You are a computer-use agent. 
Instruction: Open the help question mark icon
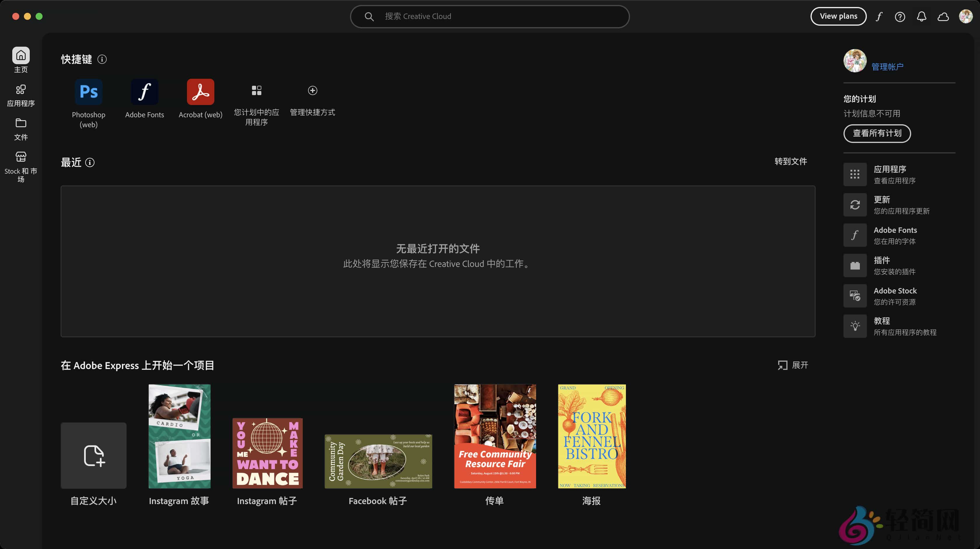pyautogui.click(x=900, y=16)
